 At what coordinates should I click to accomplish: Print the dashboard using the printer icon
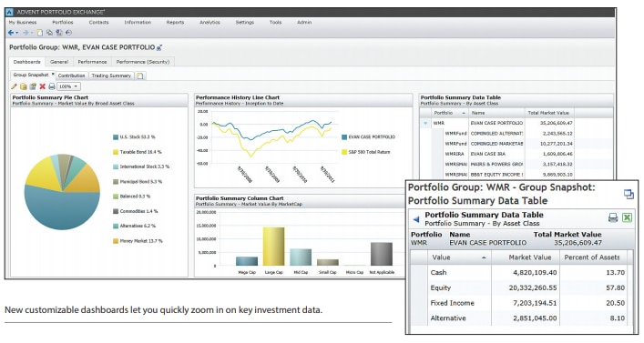(52, 86)
